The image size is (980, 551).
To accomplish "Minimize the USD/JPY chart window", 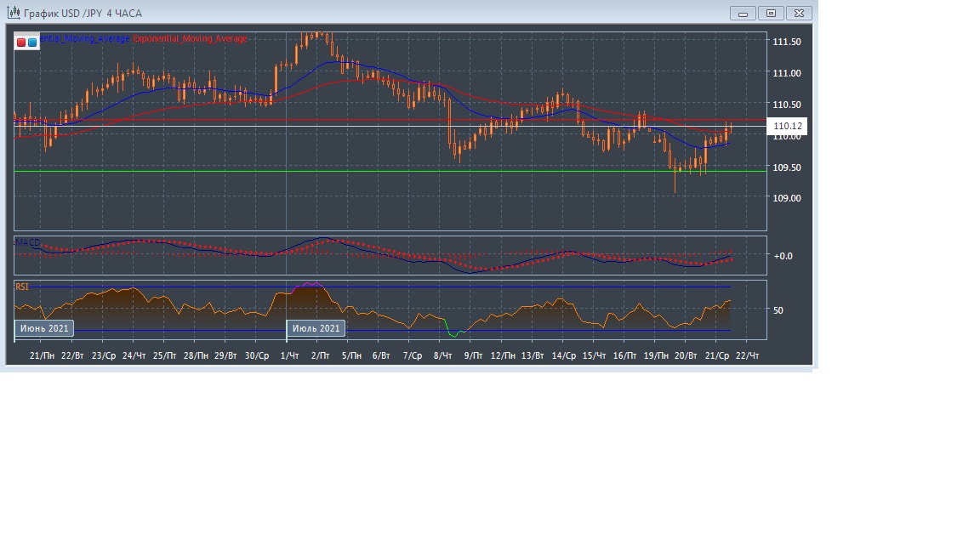I will click(743, 13).
